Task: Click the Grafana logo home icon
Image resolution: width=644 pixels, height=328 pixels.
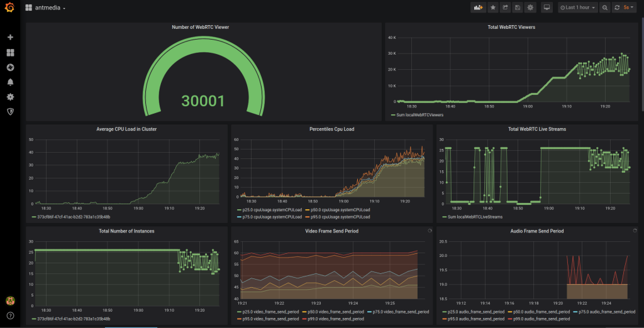Action: coord(10,8)
